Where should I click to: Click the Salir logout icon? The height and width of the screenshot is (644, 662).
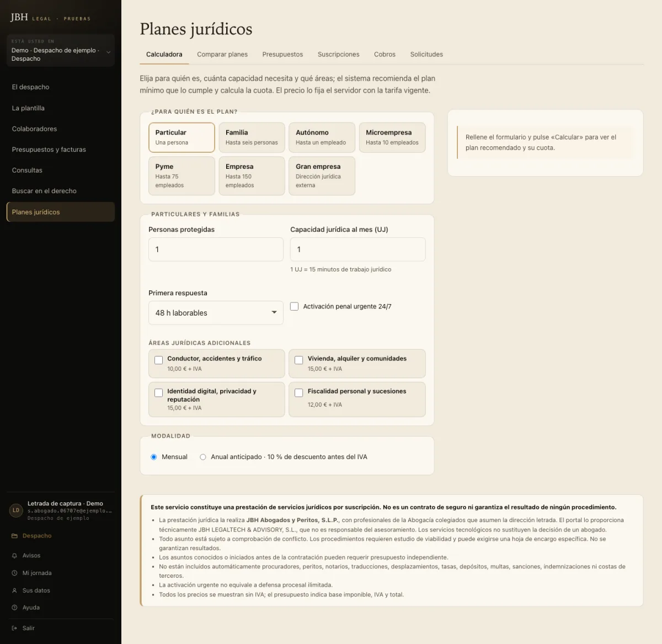(14, 628)
